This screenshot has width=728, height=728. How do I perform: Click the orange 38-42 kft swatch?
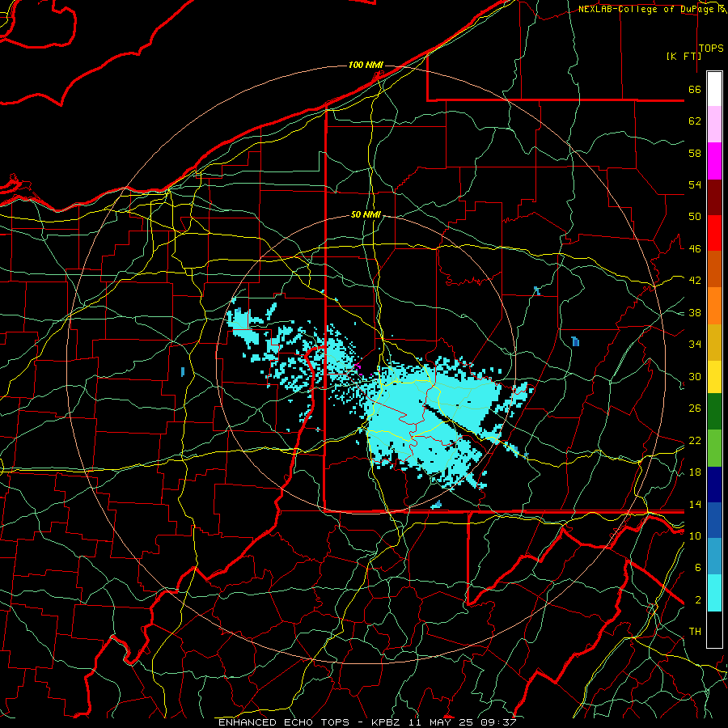pos(714,305)
